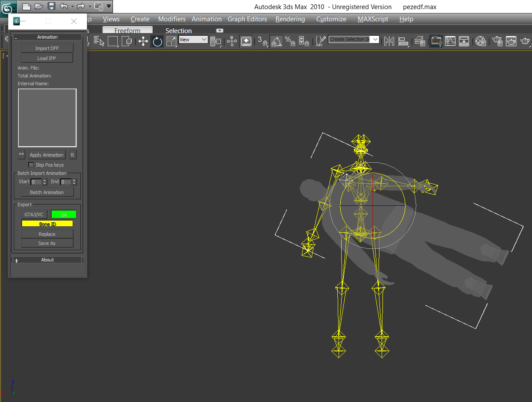Image resolution: width=532 pixels, height=402 pixels.
Task: Click the Undo arrow icon
Action: 63,7
